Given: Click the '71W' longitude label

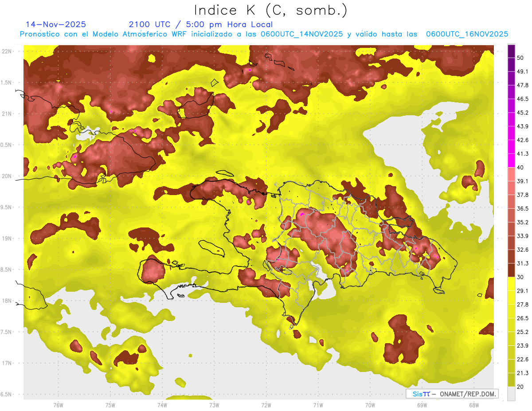Looking at the screenshot, I should tap(318, 405).
